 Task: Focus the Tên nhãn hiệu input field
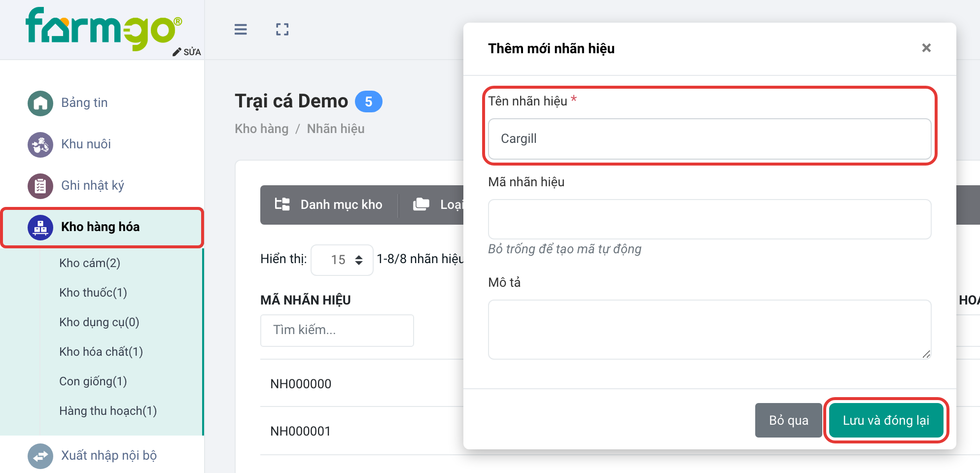coord(709,138)
